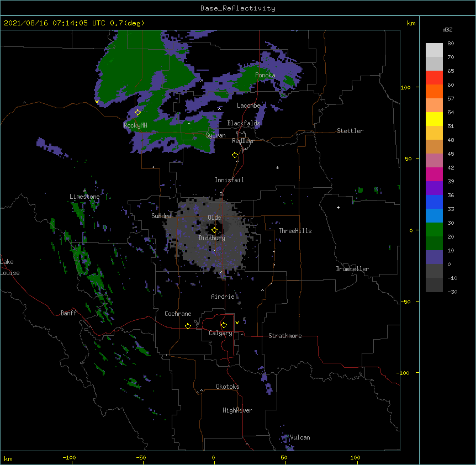Click the -50 km label on bottom axis
Screen dimensions: 476x465
[x=141, y=457]
